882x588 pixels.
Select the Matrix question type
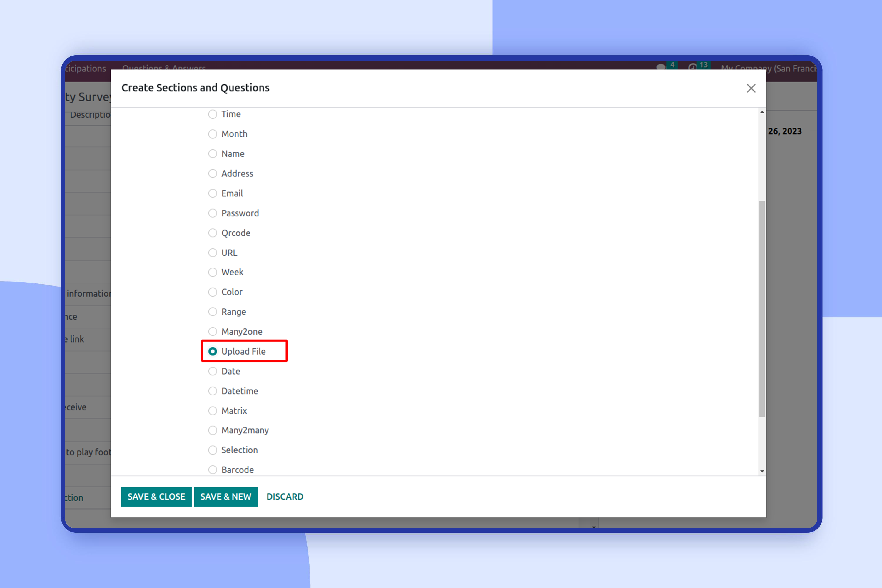(x=213, y=411)
